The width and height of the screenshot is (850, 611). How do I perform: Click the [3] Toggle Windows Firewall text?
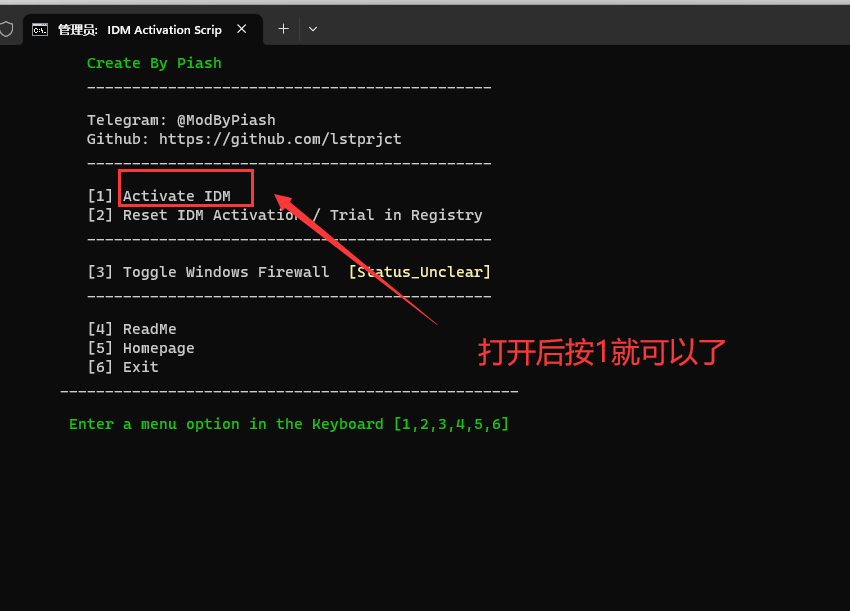208,272
